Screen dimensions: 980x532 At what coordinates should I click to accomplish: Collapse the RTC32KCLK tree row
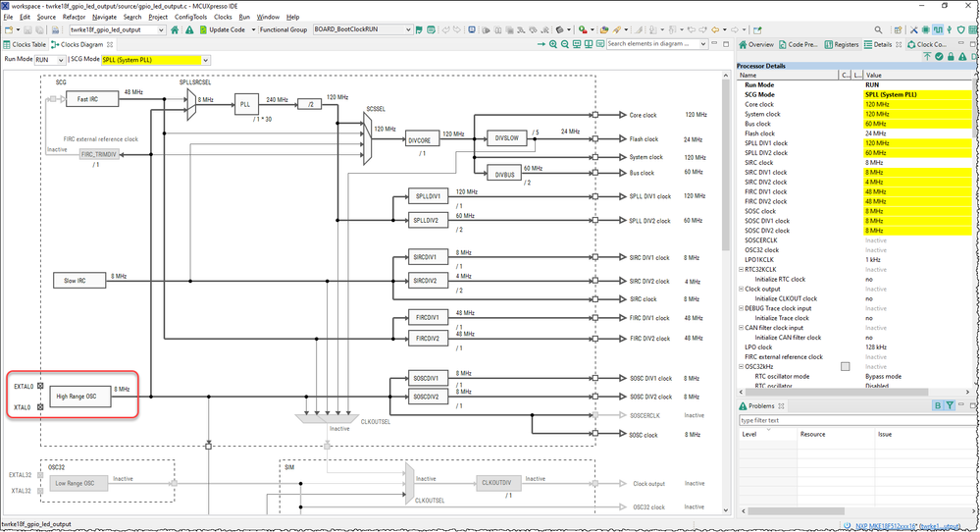pyautogui.click(x=742, y=269)
